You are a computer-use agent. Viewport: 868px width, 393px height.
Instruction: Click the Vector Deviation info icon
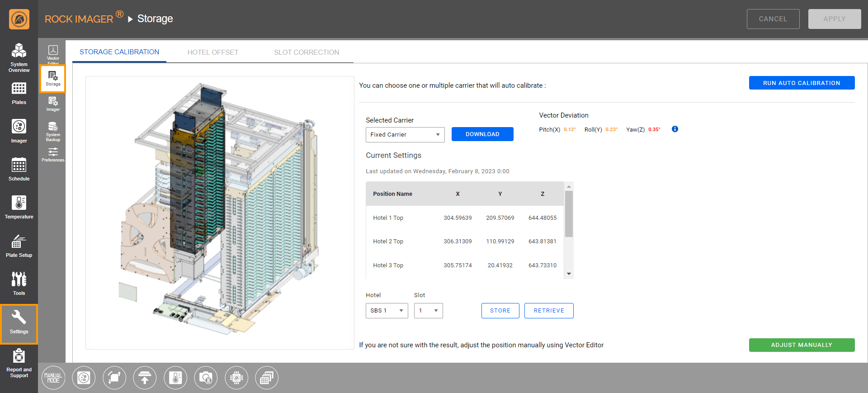point(675,129)
